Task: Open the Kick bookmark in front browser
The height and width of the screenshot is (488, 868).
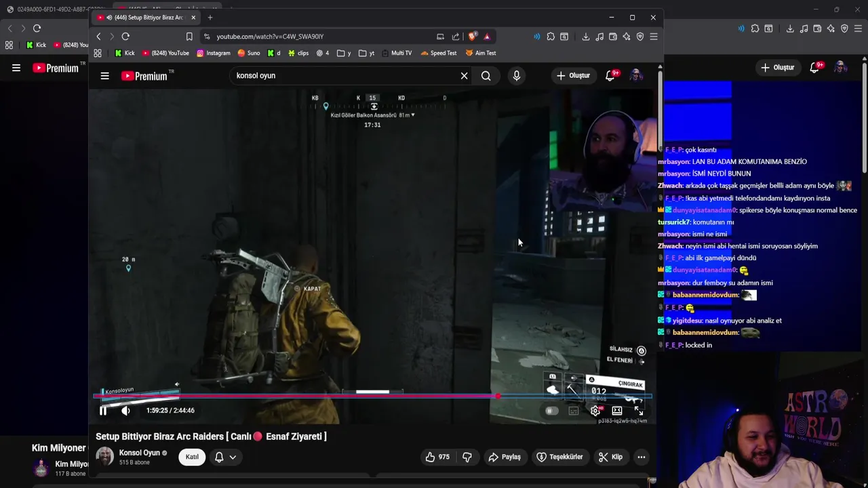Action: pos(125,53)
